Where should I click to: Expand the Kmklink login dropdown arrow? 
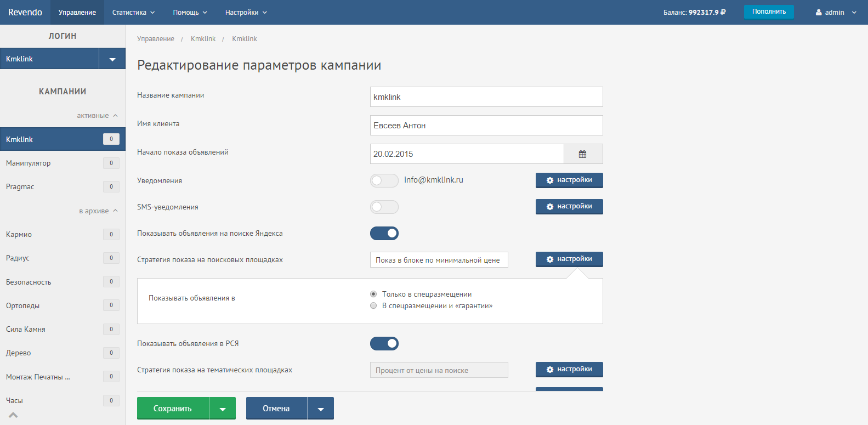pyautogui.click(x=112, y=59)
